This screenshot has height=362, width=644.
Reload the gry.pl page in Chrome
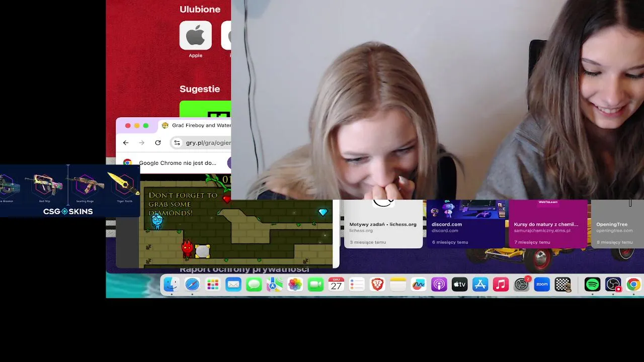(x=158, y=143)
